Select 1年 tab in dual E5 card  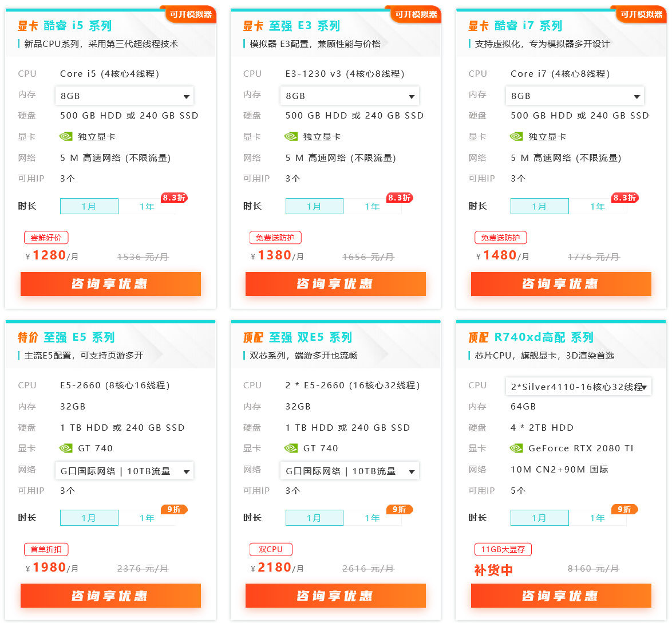tap(372, 518)
